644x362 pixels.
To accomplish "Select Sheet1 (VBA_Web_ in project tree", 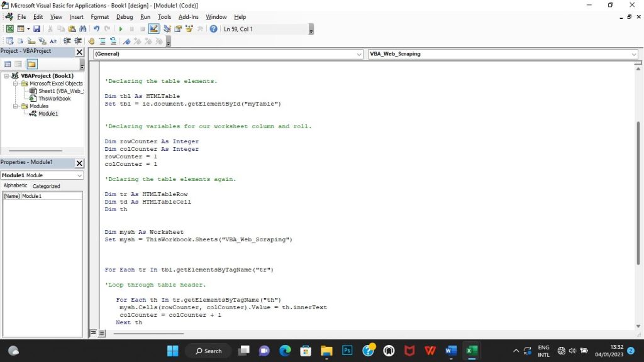I will (61, 90).
